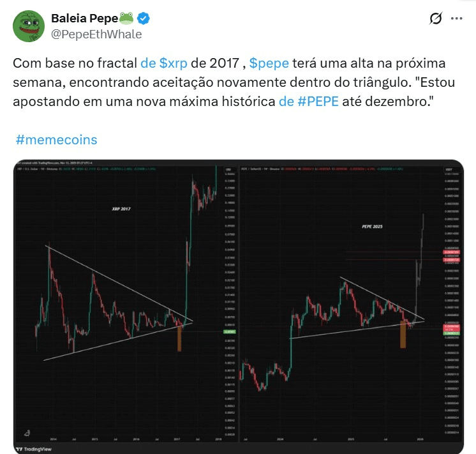Click the PEPE 2025 chart label

click(372, 227)
